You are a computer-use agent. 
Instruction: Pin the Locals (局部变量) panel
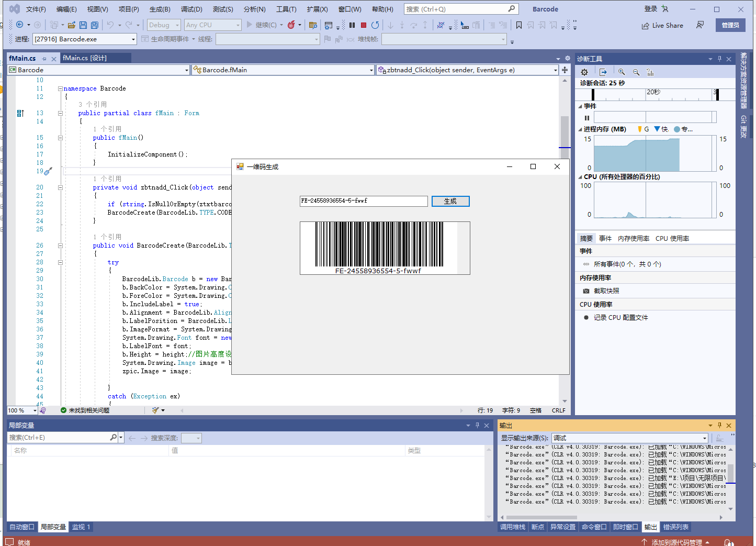click(x=477, y=426)
